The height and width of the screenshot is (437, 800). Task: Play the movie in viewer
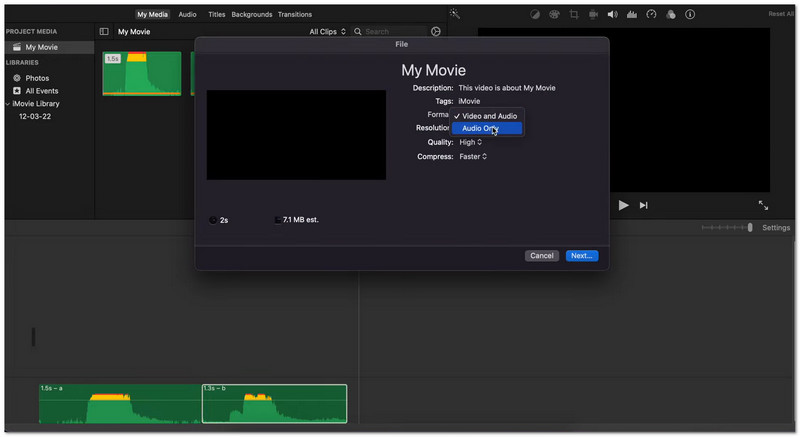tap(623, 205)
